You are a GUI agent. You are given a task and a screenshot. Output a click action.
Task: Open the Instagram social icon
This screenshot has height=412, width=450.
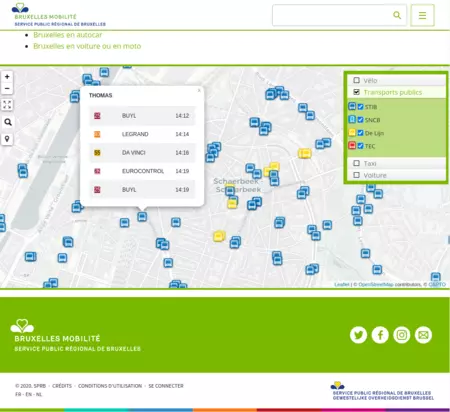coord(402,335)
